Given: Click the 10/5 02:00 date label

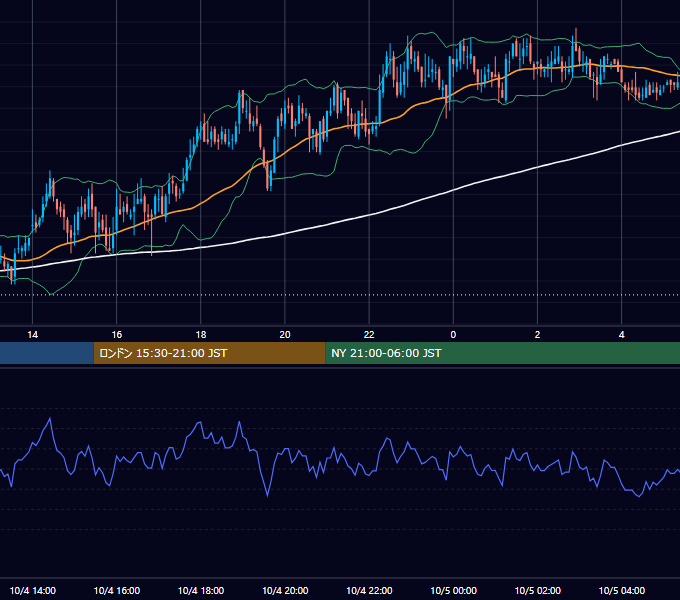Looking at the screenshot, I should (537, 590).
